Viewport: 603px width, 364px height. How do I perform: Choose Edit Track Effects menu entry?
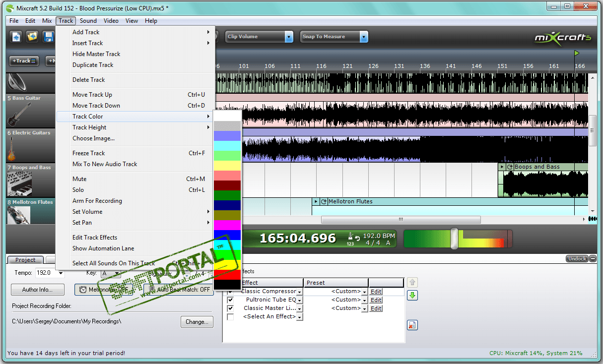click(135, 238)
